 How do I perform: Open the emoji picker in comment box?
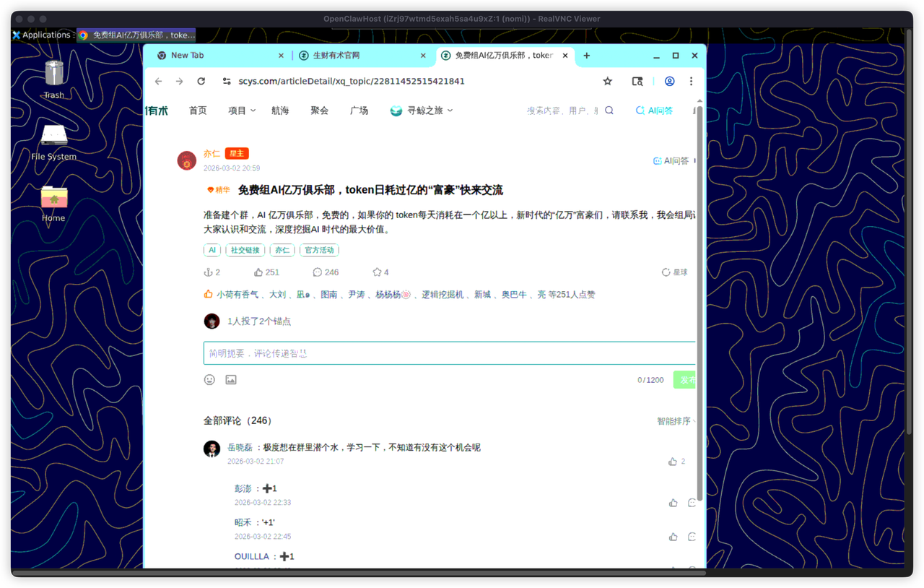click(209, 380)
